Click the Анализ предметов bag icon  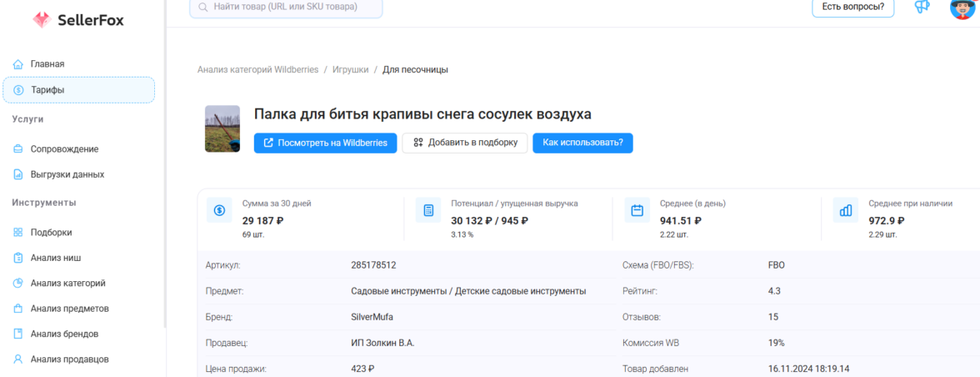(17, 309)
